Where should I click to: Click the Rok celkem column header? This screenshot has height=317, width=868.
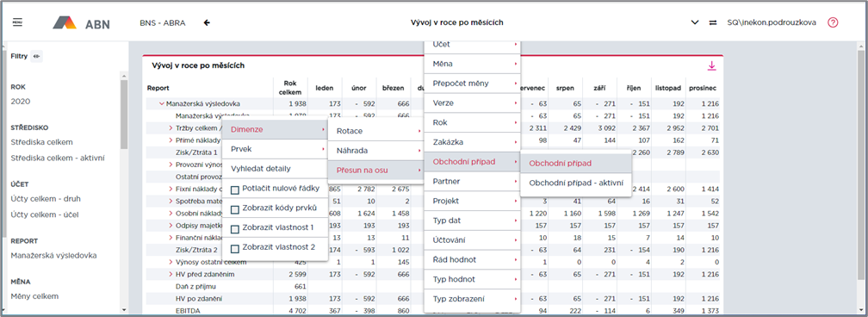[x=290, y=88]
